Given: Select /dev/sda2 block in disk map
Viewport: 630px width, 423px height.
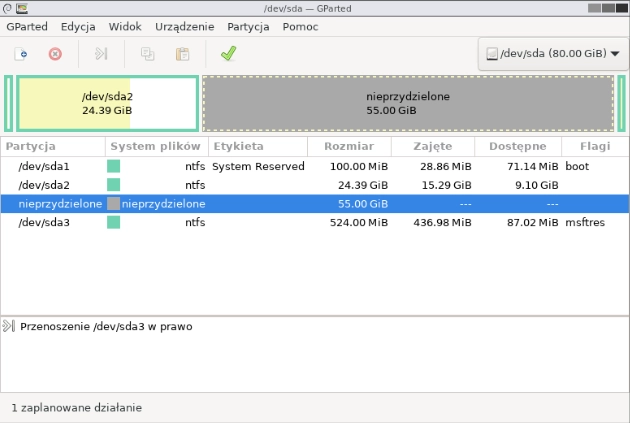Looking at the screenshot, I should [107, 103].
